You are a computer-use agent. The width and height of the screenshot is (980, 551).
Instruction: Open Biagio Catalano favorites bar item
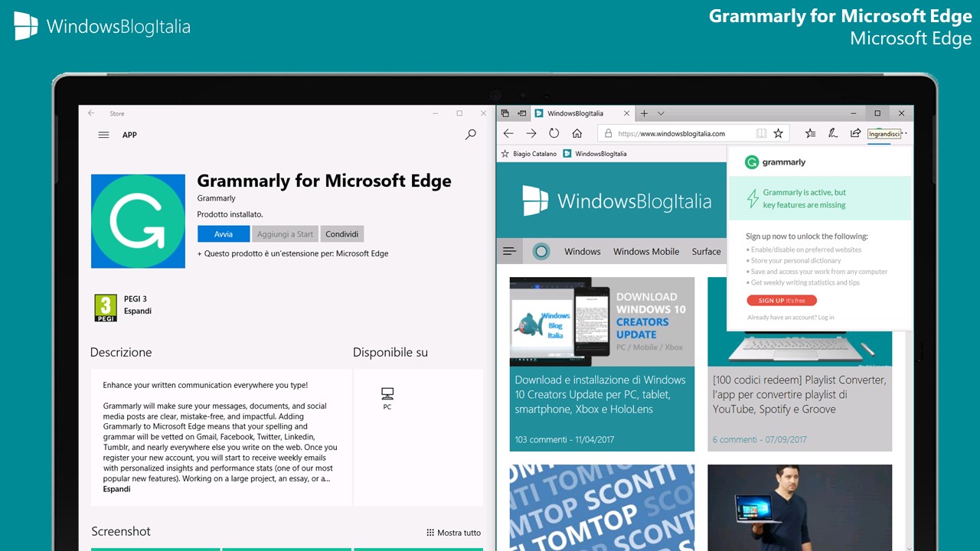(x=529, y=154)
